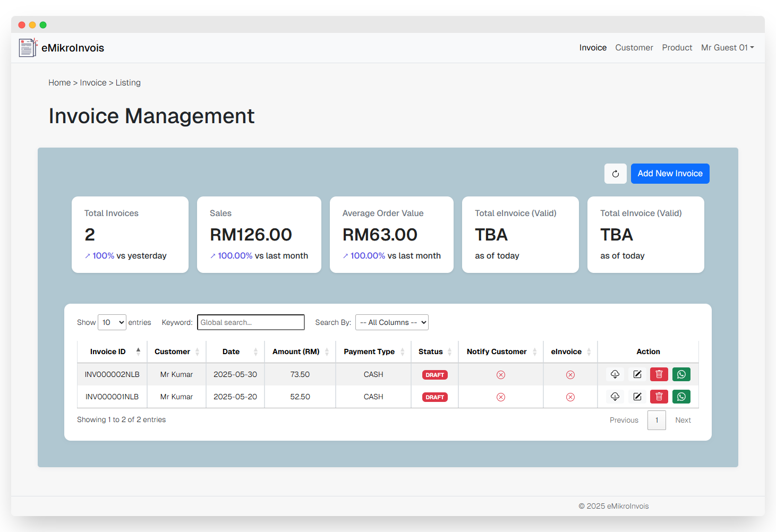Click the refresh icon beside Add New Invoice

615,174
